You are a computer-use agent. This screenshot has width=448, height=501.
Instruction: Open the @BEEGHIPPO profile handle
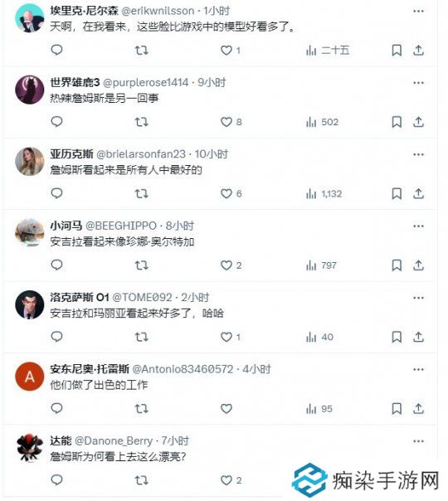(x=121, y=226)
